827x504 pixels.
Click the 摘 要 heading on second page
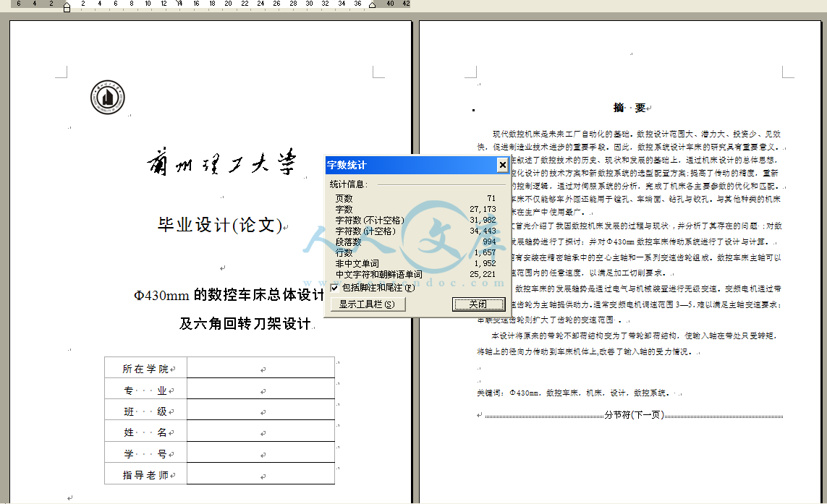click(629, 108)
